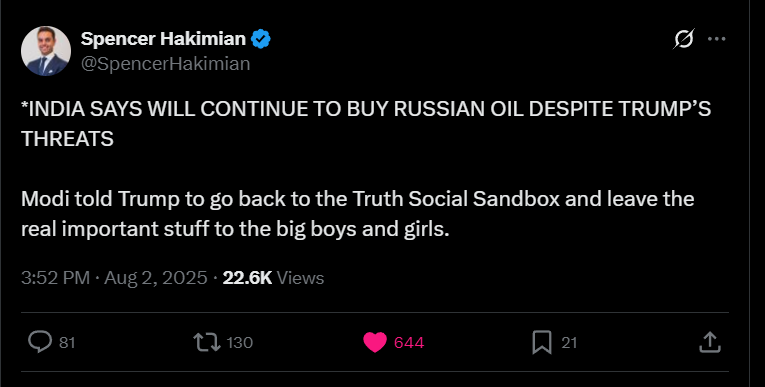
Task: Click the share upload arrow icon
Action: (710, 342)
